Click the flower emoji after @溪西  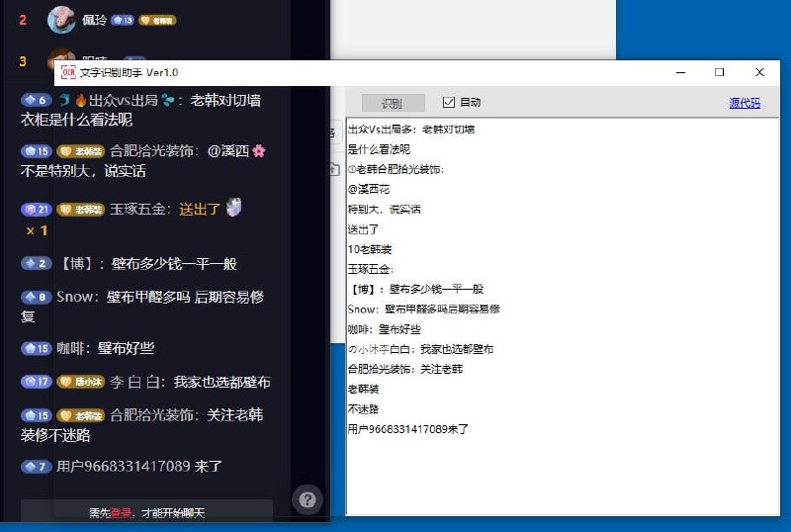(259, 150)
